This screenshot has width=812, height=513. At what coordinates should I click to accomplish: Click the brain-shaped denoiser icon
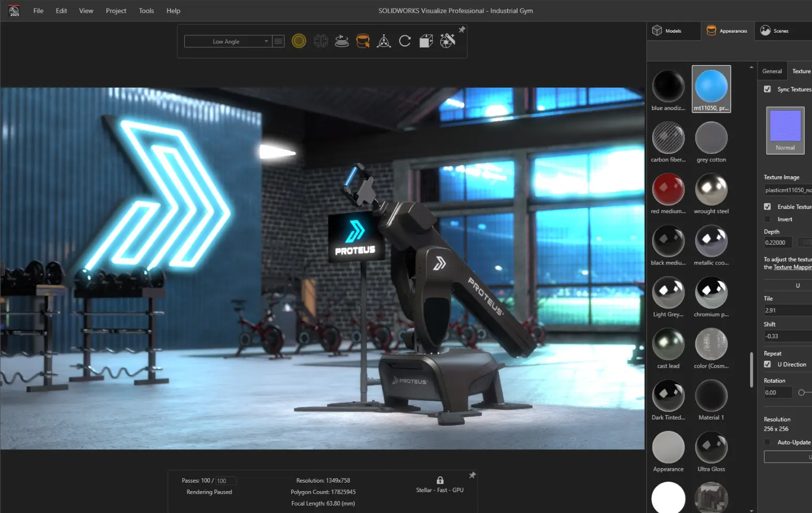(321, 41)
